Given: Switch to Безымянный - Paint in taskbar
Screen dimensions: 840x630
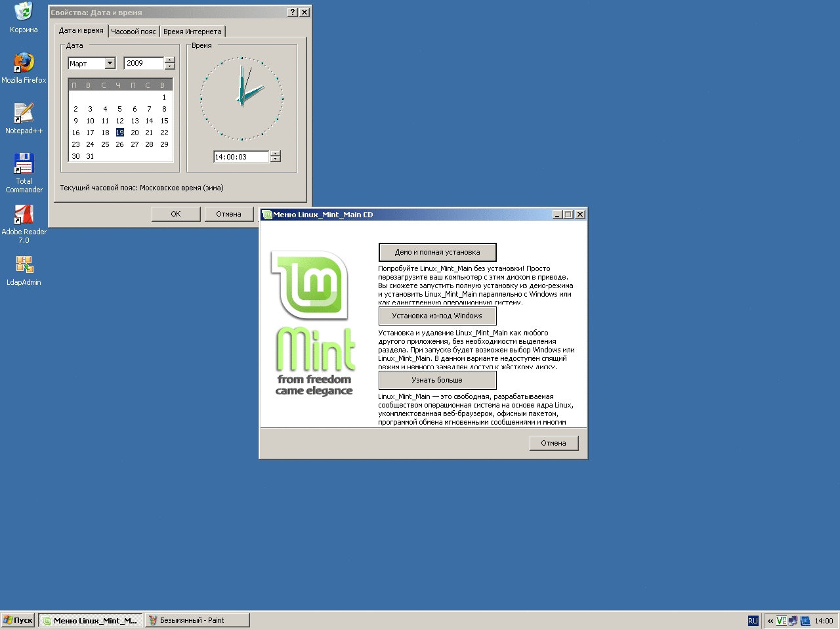Looking at the screenshot, I should coord(197,620).
